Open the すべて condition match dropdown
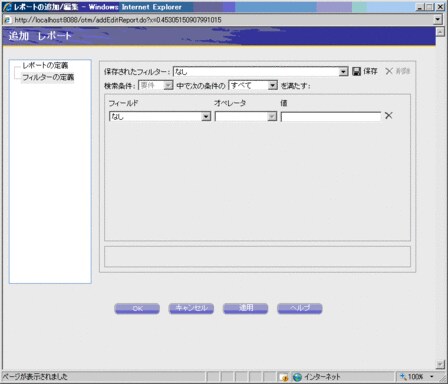 [x=253, y=85]
